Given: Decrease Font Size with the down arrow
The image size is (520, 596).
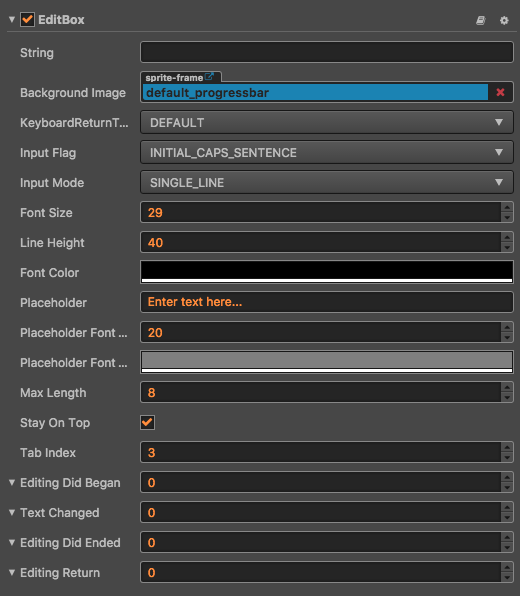Looking at the screenshot, I should coord(507,217).
